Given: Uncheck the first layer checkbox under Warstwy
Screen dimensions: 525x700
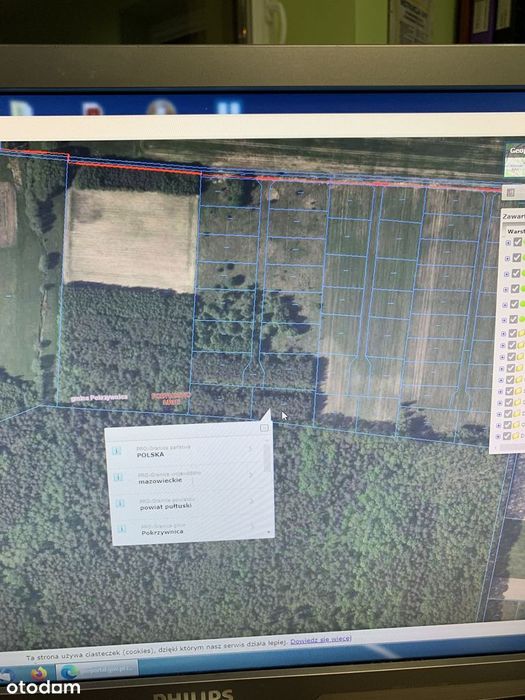Looking at the screenshot, I should 517,242.
